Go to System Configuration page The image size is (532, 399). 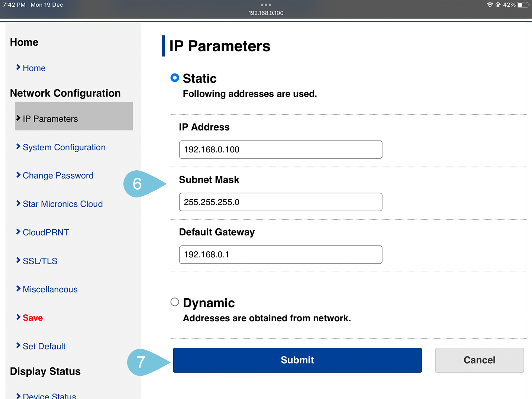coord(64,147)
